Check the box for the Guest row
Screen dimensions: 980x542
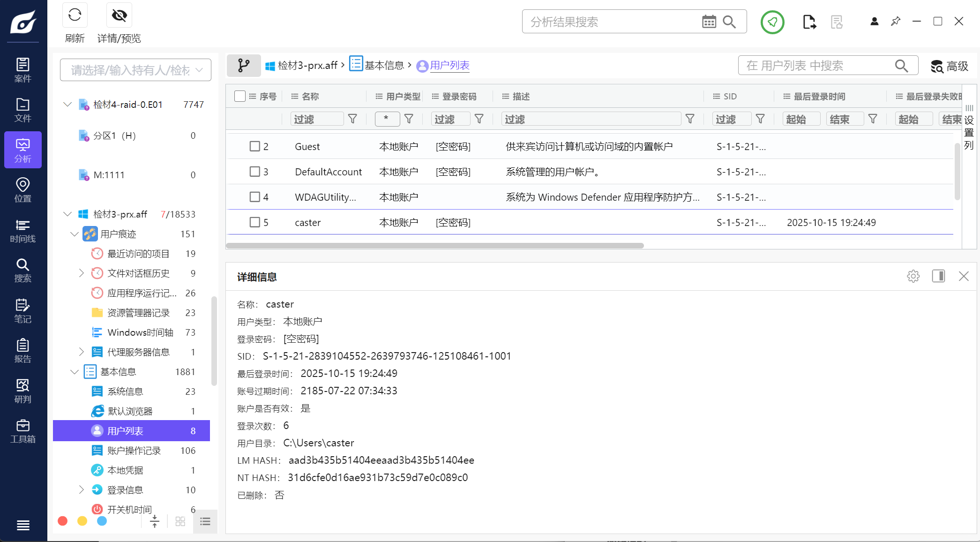point(254,146)
